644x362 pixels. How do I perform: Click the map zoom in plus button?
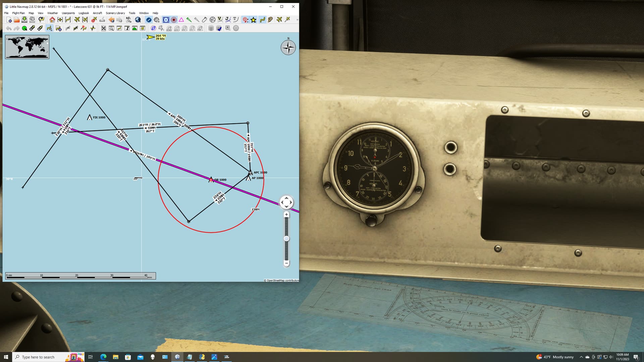pos(286,215)
